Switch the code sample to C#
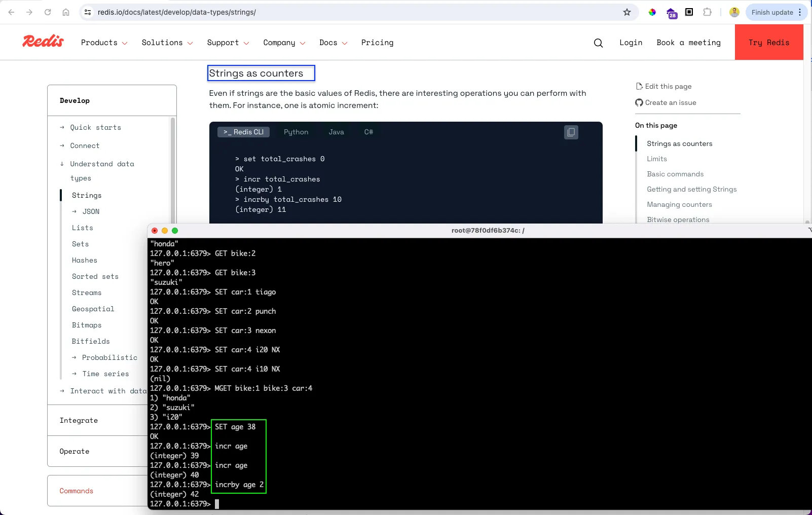The image size is (812, 515). [x=368, y=132]
